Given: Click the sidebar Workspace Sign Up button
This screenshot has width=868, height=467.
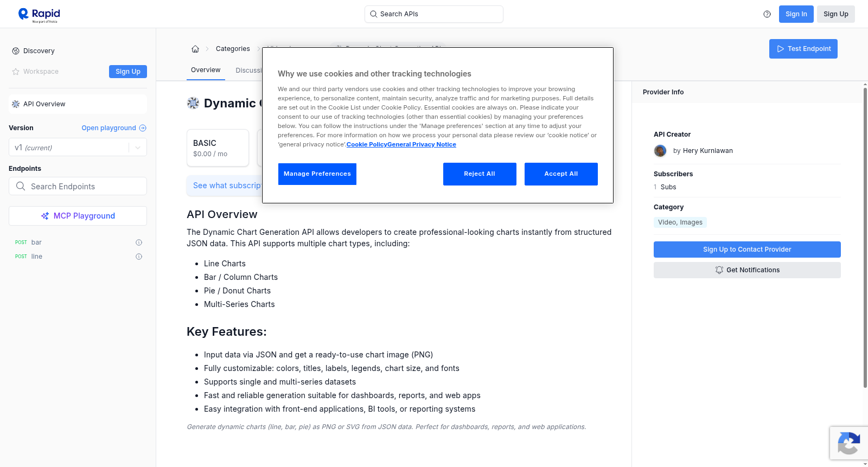Looking at the screenshot, I should tap(128, 72).
